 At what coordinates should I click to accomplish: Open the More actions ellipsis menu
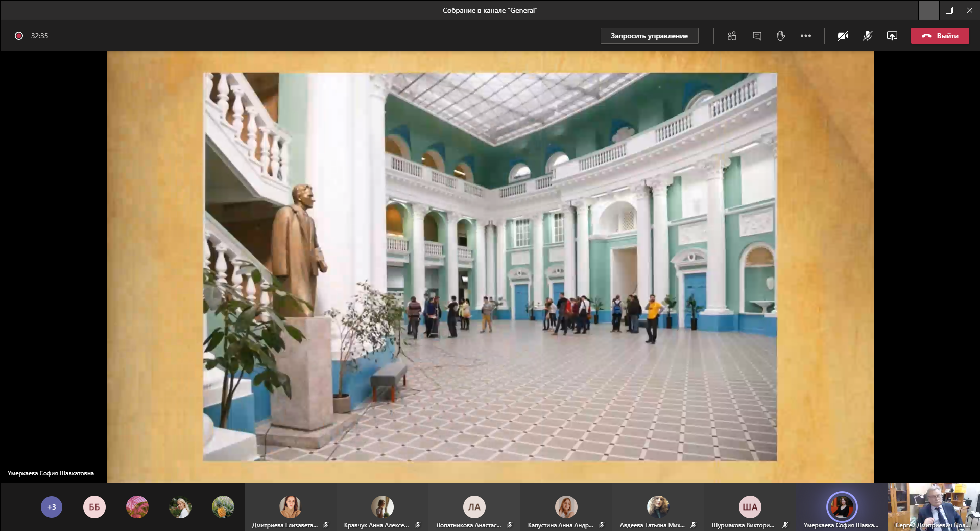pos(806,36)
